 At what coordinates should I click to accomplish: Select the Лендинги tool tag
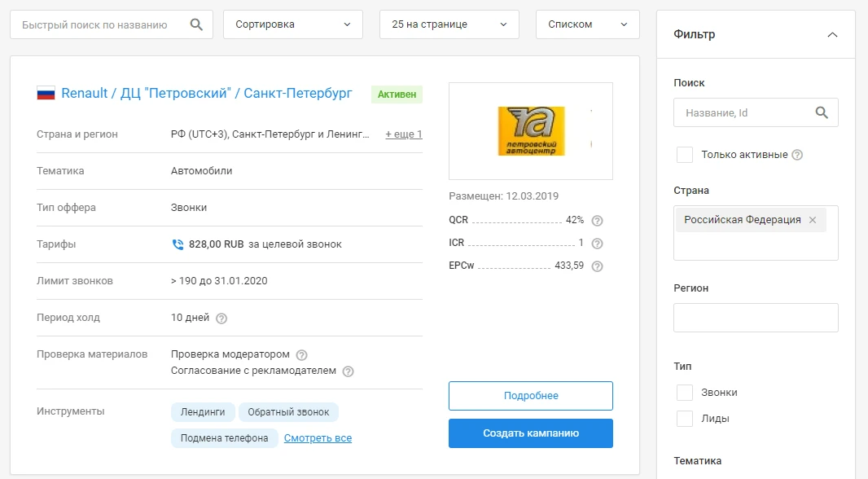[x=203, y=412]
